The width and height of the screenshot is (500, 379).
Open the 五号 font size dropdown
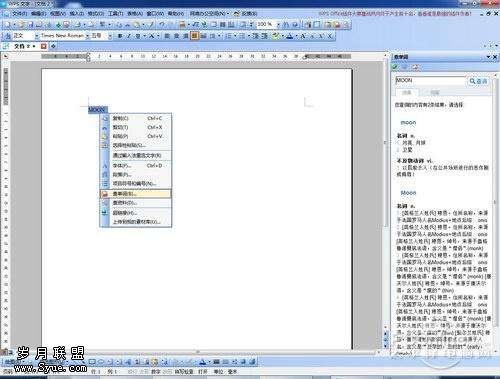pyautogui.click(x=110, y=36)
